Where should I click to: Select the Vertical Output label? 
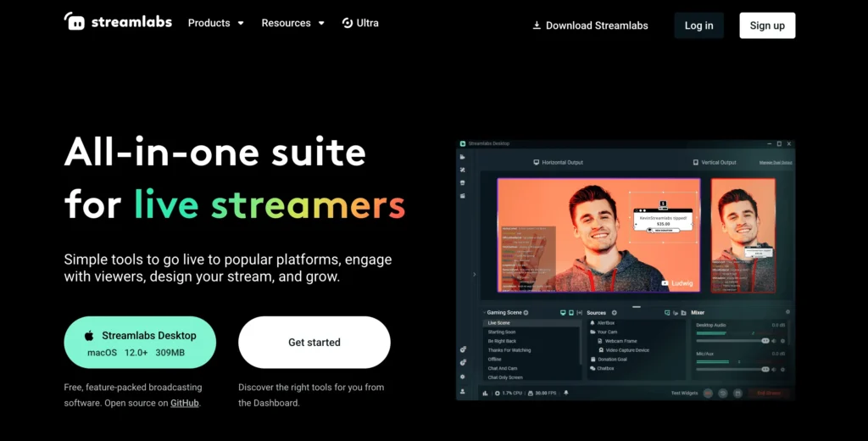click(x=715, y=162)
